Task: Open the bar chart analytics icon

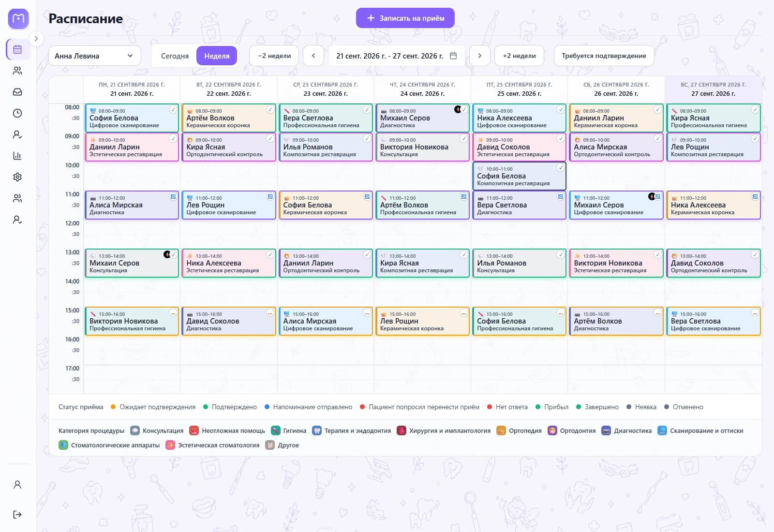Action: pos(17,156)
